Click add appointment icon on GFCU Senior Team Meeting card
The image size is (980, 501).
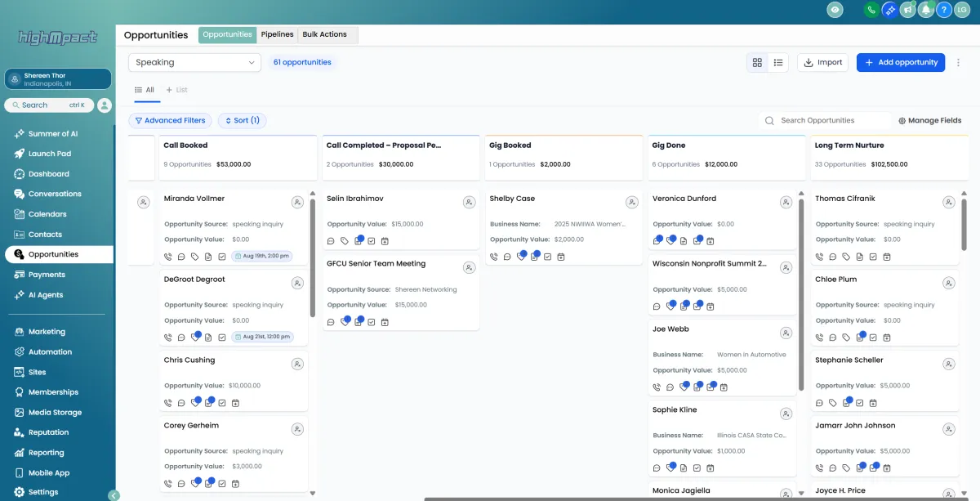385,322
